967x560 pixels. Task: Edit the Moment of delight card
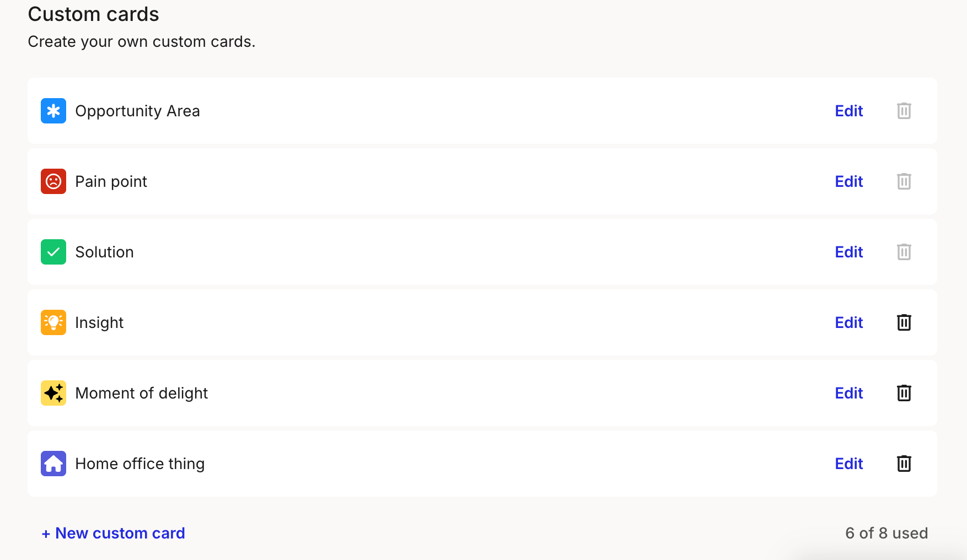(848, 393)
